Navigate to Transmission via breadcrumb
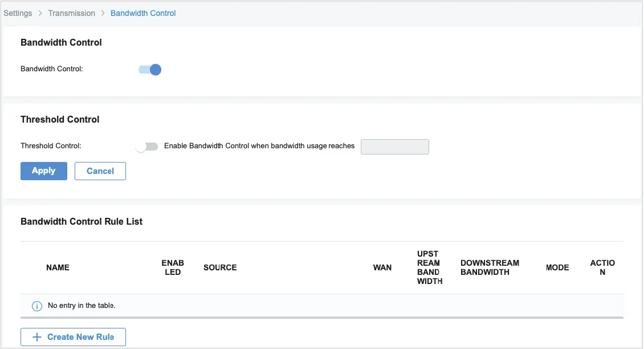The image size is (644, 349). pos(71,13)
